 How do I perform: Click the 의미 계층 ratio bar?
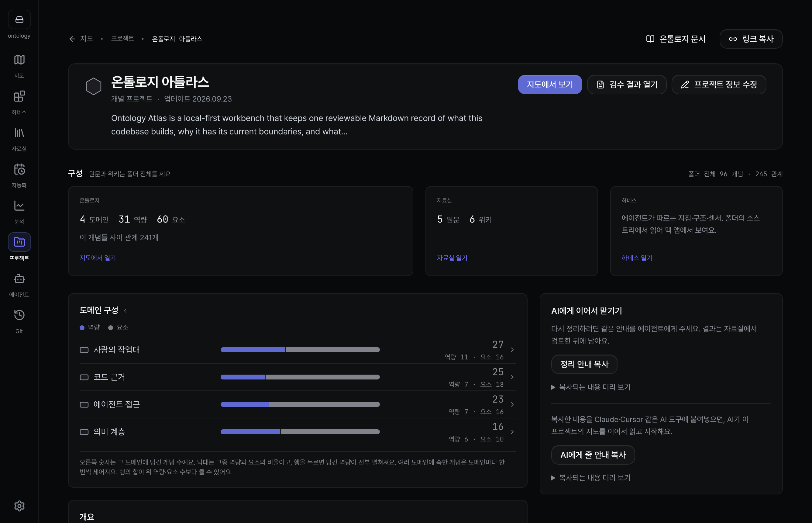tap(300, 432)
